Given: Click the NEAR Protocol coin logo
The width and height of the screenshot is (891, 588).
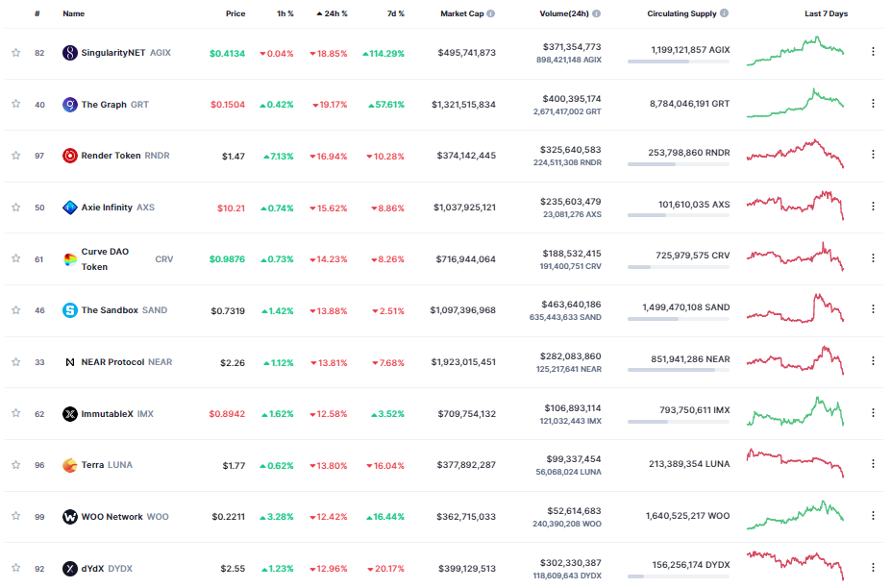Looking at the screenshot, I should (70, 362).
